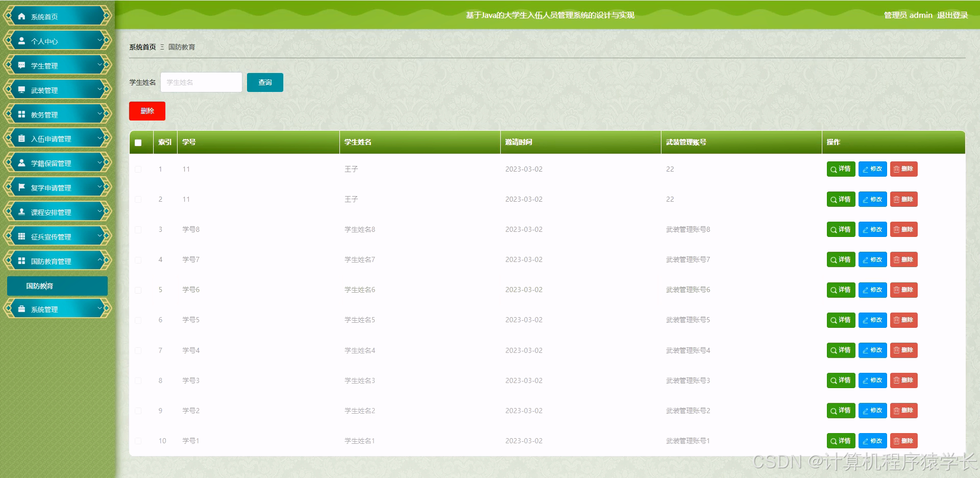Click 退出登录 to log out
Viewport: 980px width, 478px height.
pyautogui.click(x=952, y=15)
